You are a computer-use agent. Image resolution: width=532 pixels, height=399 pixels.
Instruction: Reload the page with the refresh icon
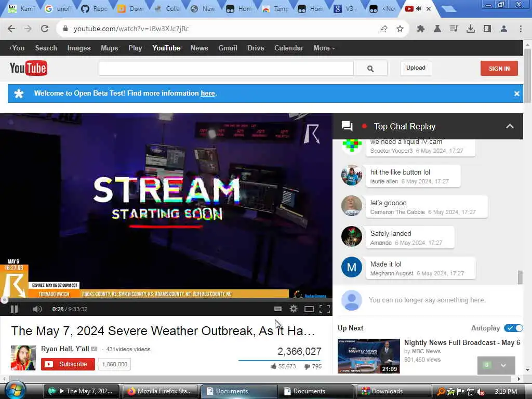click(45, 29)
